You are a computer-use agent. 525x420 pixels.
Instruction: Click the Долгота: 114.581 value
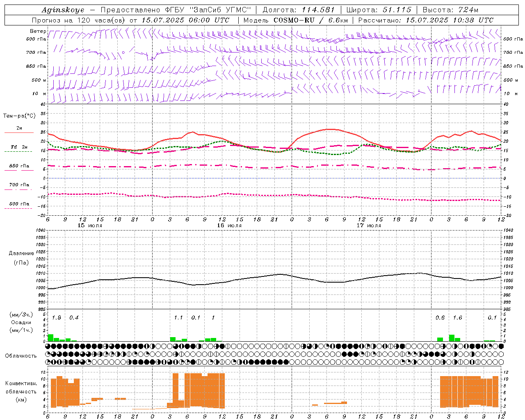[299, 10]
